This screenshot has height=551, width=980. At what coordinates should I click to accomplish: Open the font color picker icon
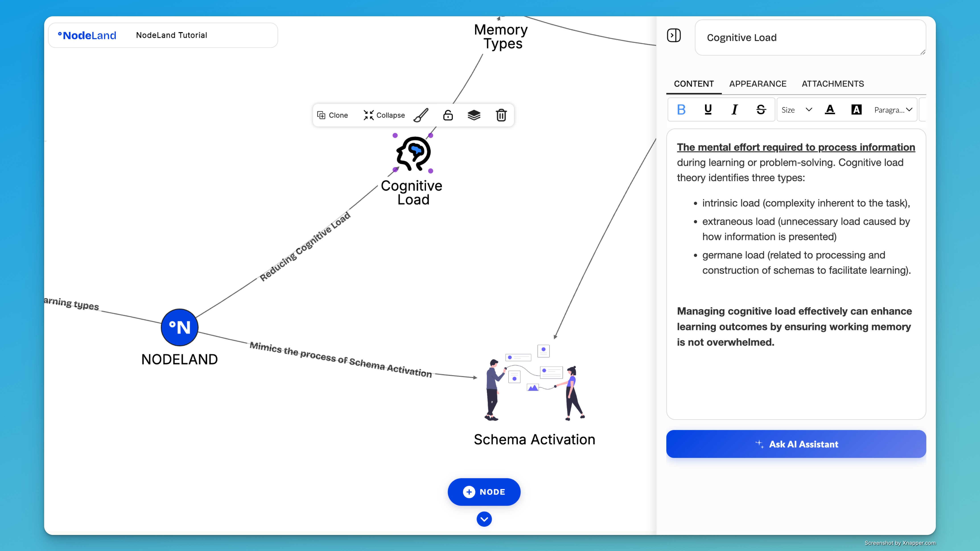[x=830, y=110]
